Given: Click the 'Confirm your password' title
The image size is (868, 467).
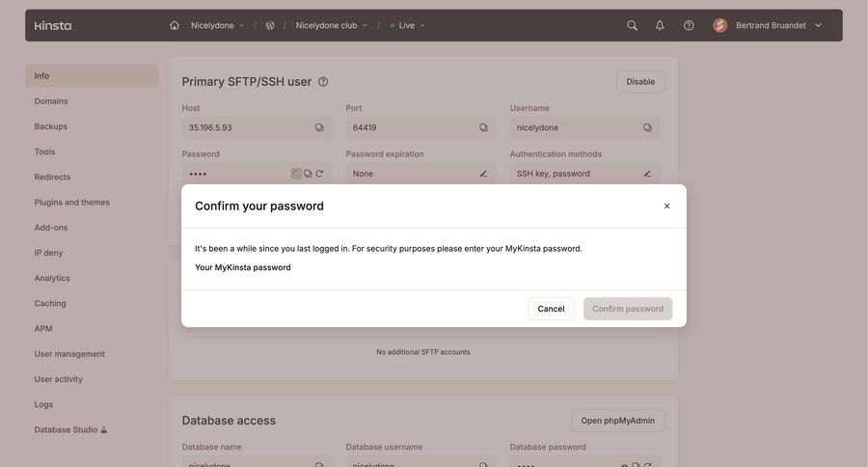Looking at the screenshot, I should [x=259, y=206].
